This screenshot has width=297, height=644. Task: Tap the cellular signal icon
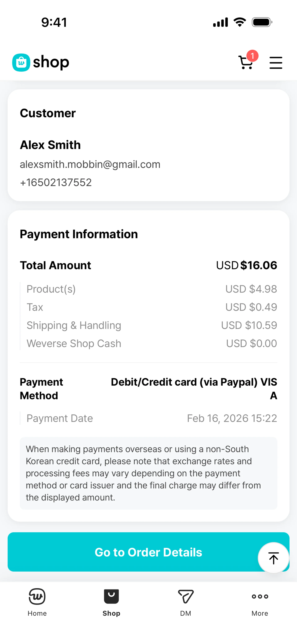point(220,22)
